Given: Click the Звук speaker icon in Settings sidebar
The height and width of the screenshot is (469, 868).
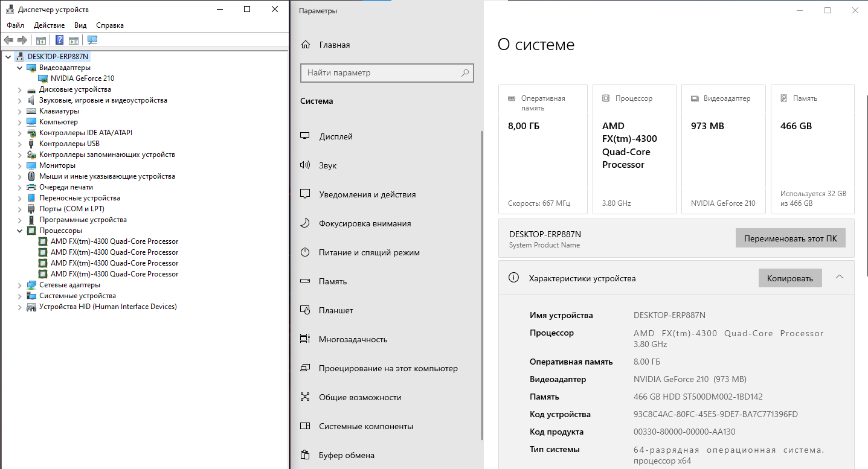Looking at the screenshot, I should pyautogui.click(x=305, y=165).
